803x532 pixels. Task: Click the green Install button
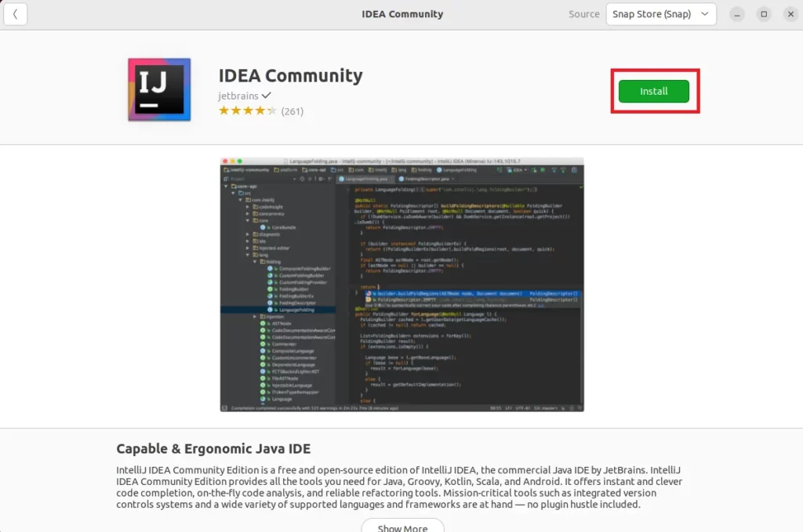[x=653, y=91]
